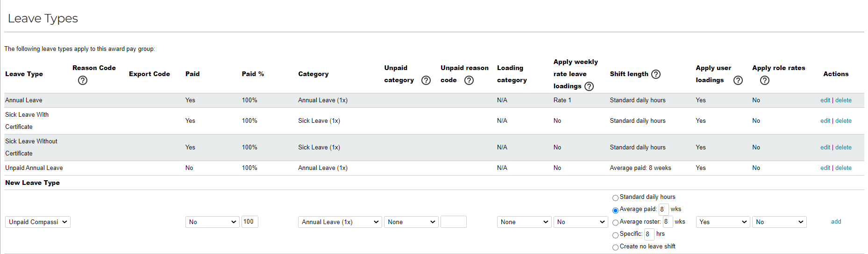868x254 pixels.
Task: Click the Actions column header
Action: (x=836, y=74)
